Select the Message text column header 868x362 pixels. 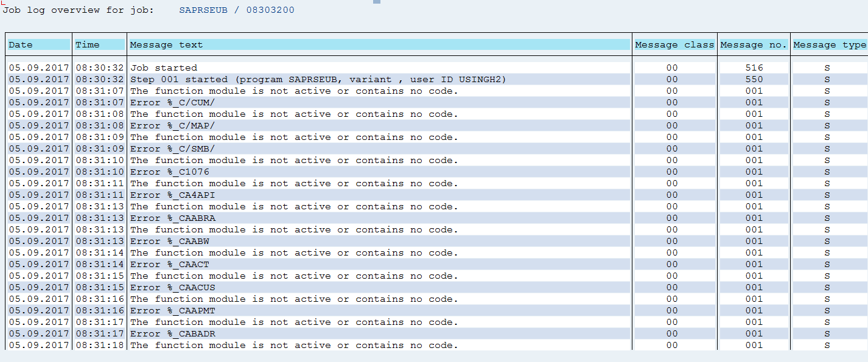[380, 44]
